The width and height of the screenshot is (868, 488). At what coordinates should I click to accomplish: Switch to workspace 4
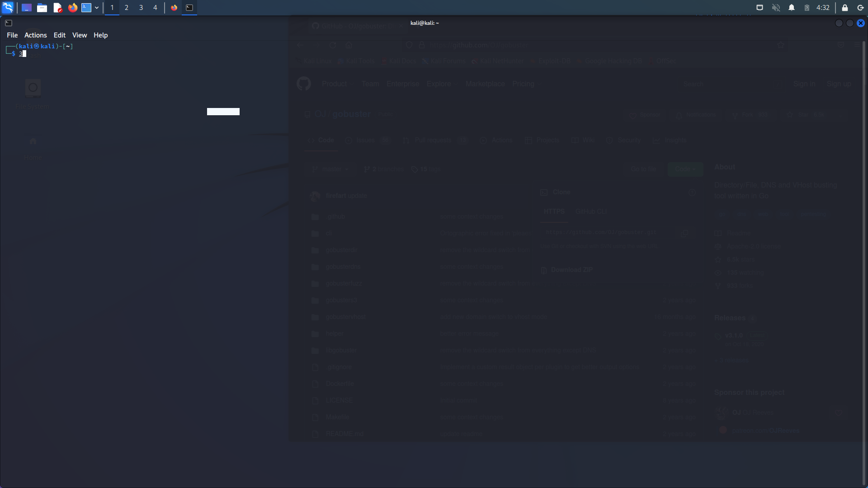(155, 8)
